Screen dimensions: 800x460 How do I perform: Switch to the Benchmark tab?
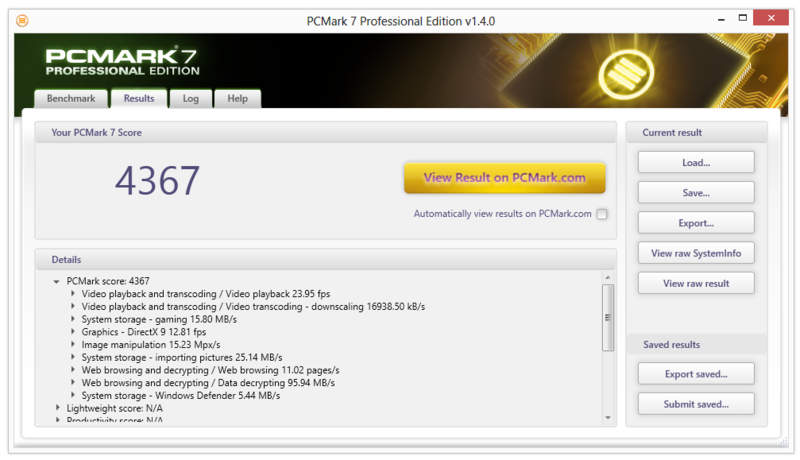pyautogui.click(x=71, y=98)
